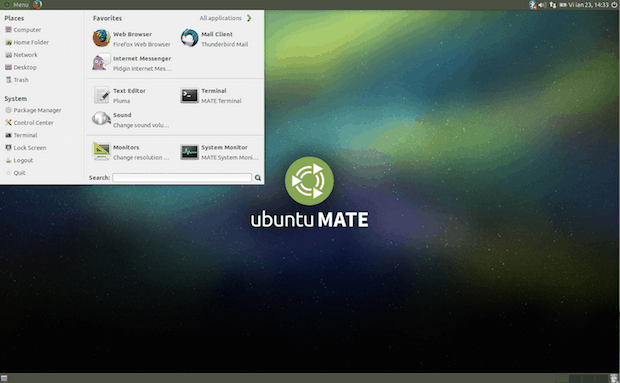The image size is (620, 383).
Task: Focus the menu Search input field
Action: [x=182, y=178]
